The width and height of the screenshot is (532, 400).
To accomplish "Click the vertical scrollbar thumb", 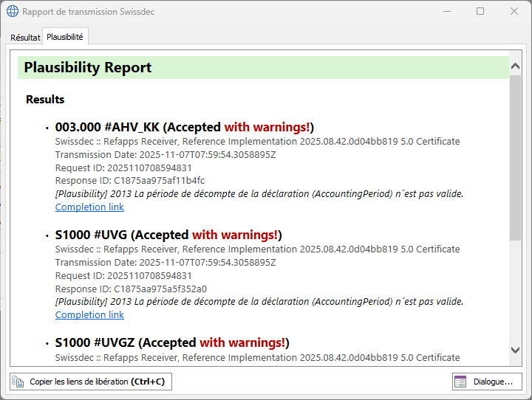I will click(515, 156).
